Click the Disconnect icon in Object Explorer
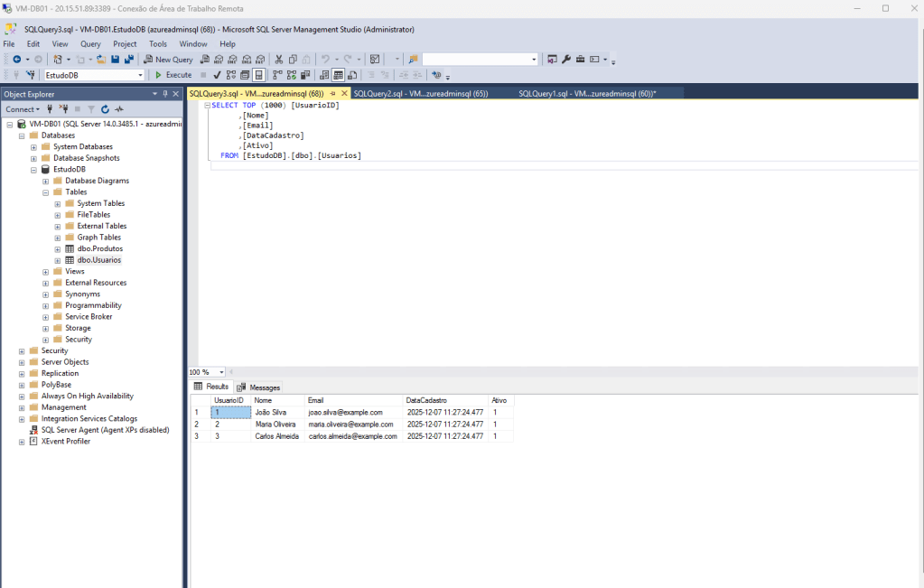 pos(63,109)
